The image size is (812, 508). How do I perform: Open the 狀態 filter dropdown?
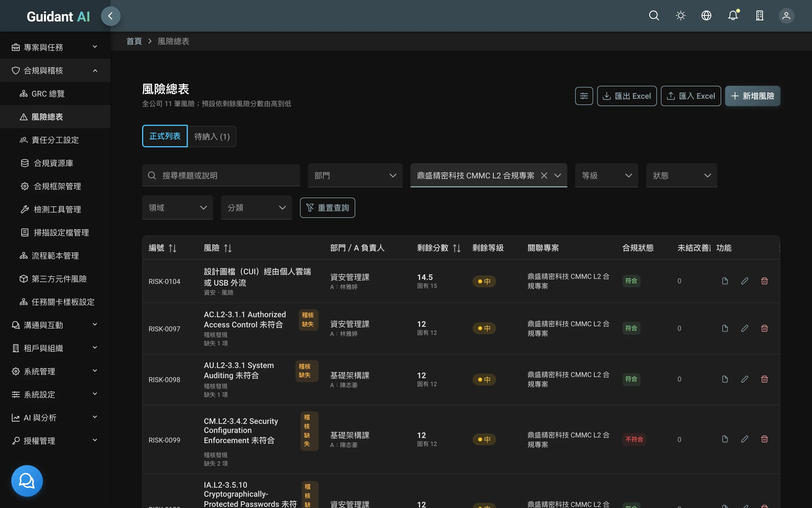(x=681, y=175)
